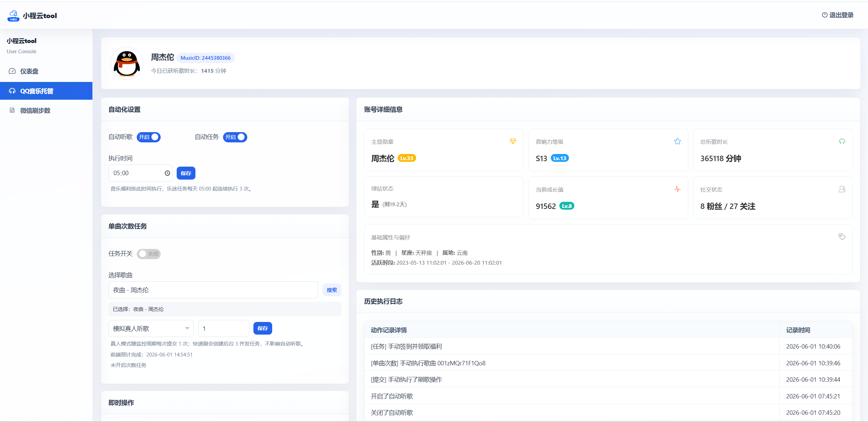Click the headphone icon on 总听歌时长 card
The width and height of the screenshot is (868, 422).
click(x=842, y=141)
